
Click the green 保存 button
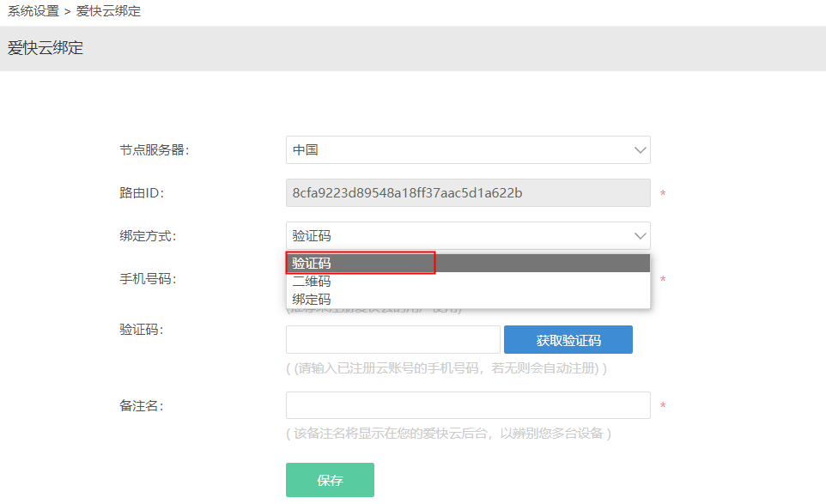[331, 480]
